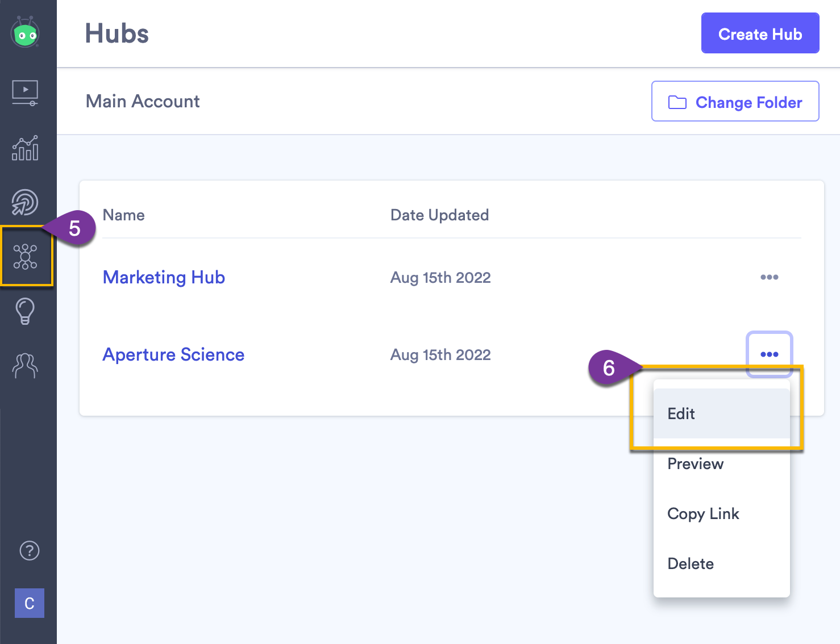
Task: Click the Change Folder button
Action: [x=735, y=102]
